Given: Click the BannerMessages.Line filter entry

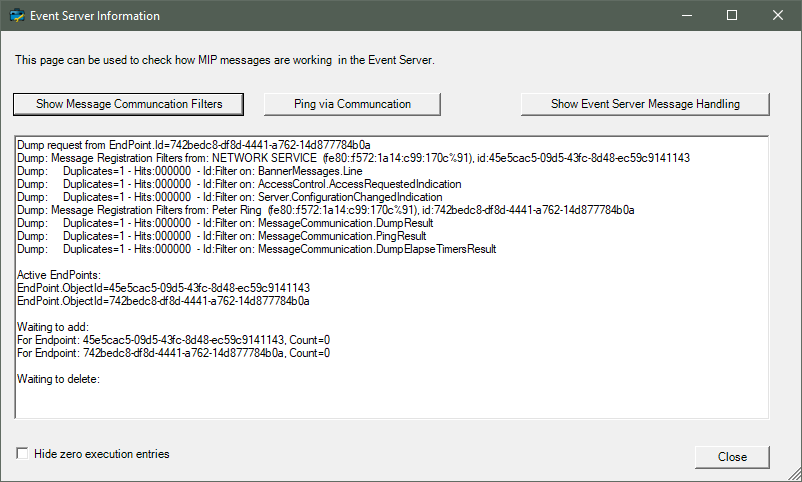Looking at the screenshot, I should pyautogui.click(x=190, y=171).
